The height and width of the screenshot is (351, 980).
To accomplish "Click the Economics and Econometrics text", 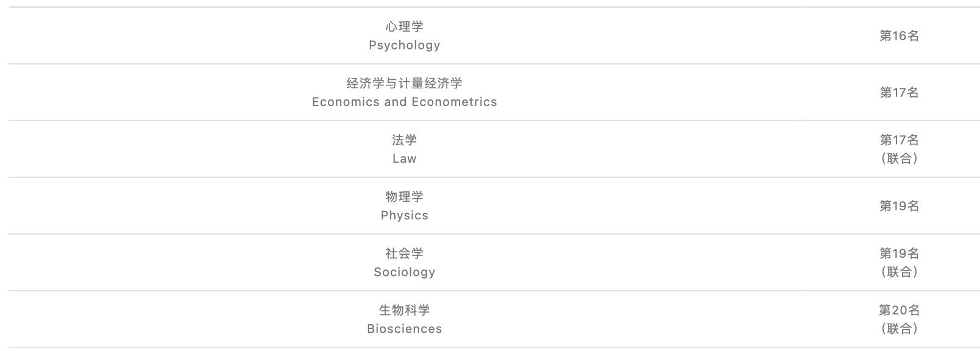I will point(404,102).
